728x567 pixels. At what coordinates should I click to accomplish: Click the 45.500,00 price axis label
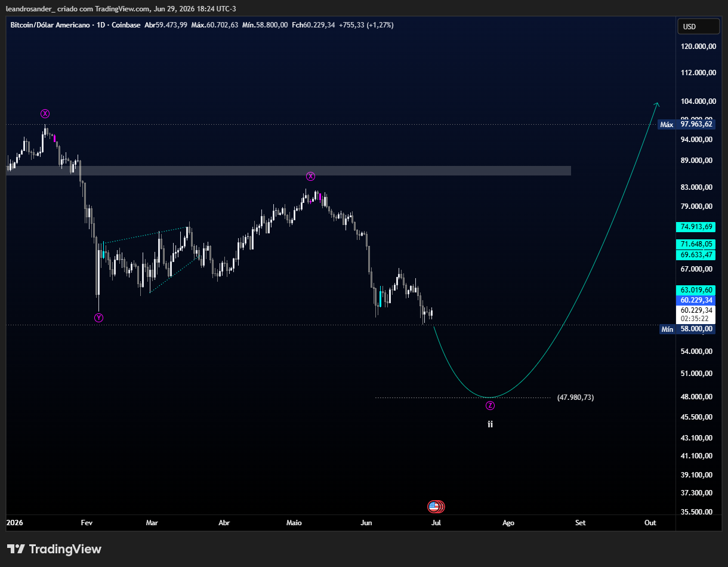(698, 417)
